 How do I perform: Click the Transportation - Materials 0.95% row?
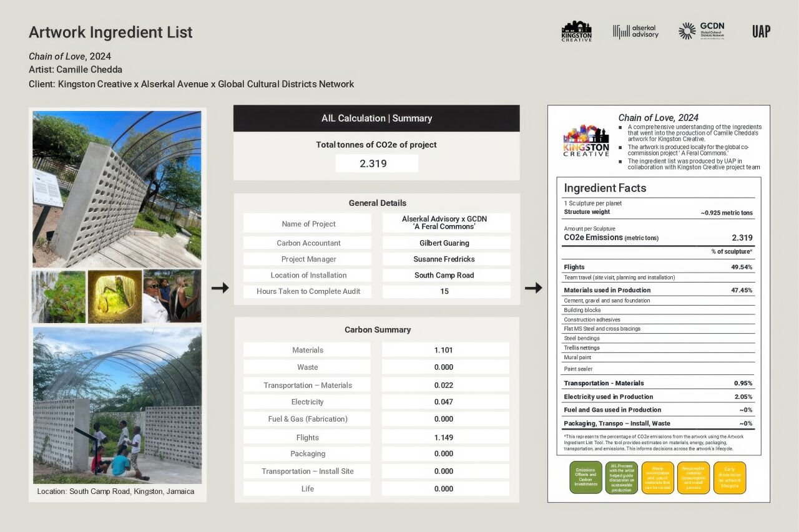click(658, 383)
